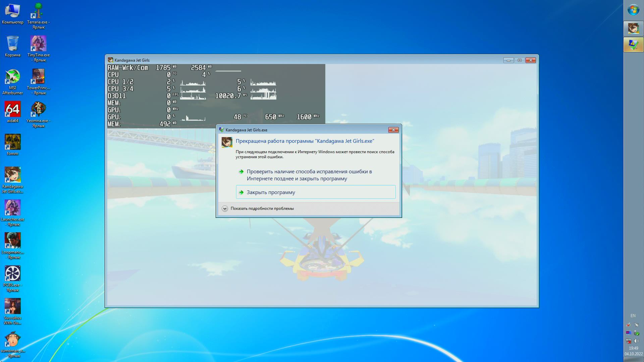
Task: Select the TinyTina.exe desktop shortcut
Action: pos(38,44)
